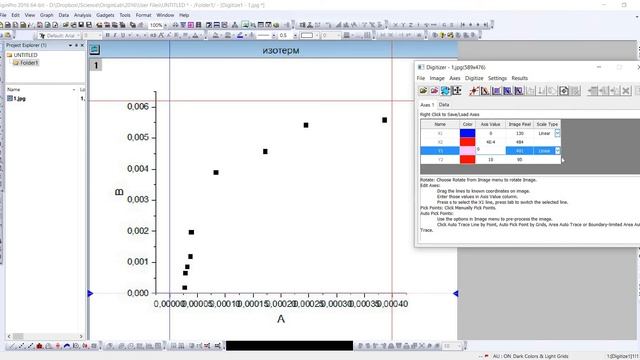
Task: Click the graph window icon beside изотерм title
Action: (x=95, y=50)
